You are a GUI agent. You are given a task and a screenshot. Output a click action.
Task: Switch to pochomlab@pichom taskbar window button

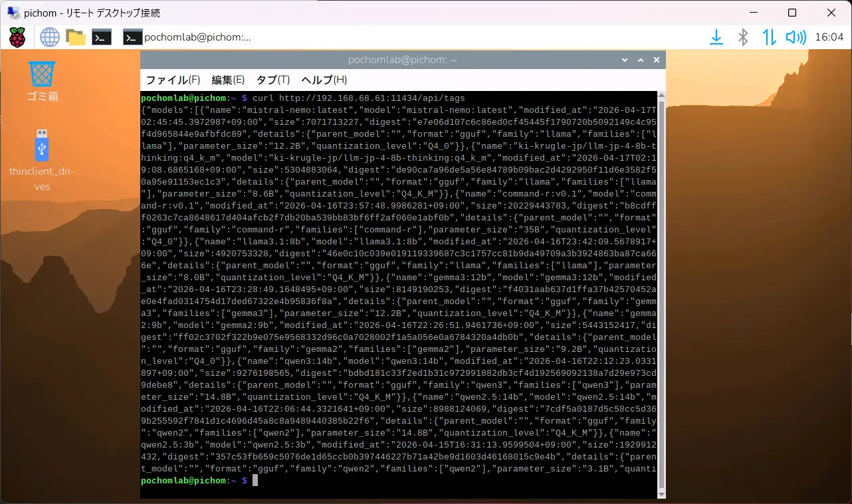click(188, 37)
